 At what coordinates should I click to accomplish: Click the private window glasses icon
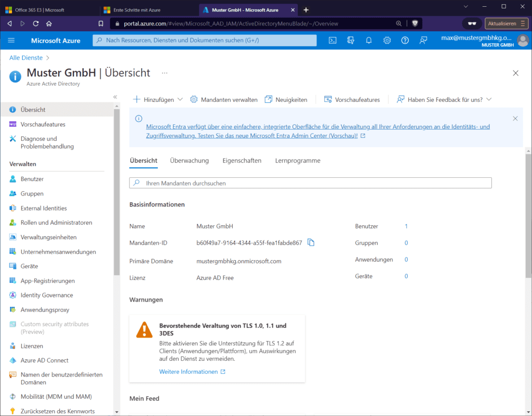coord(472,23)
